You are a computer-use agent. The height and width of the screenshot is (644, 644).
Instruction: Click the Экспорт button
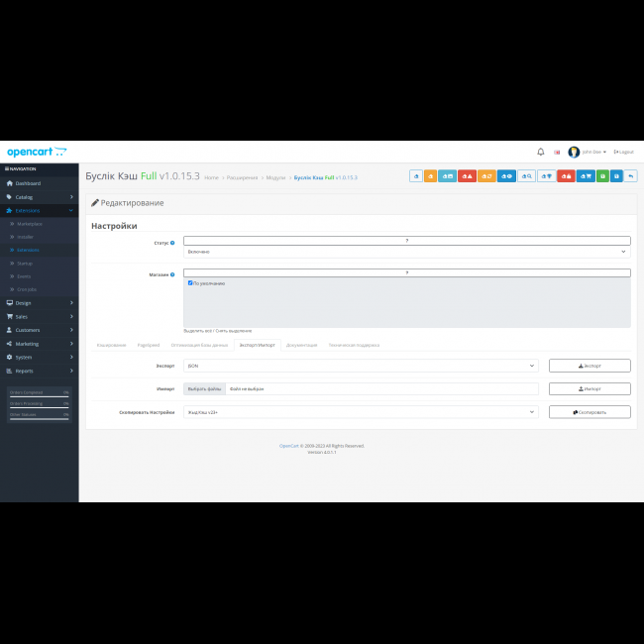coord(590,366)
